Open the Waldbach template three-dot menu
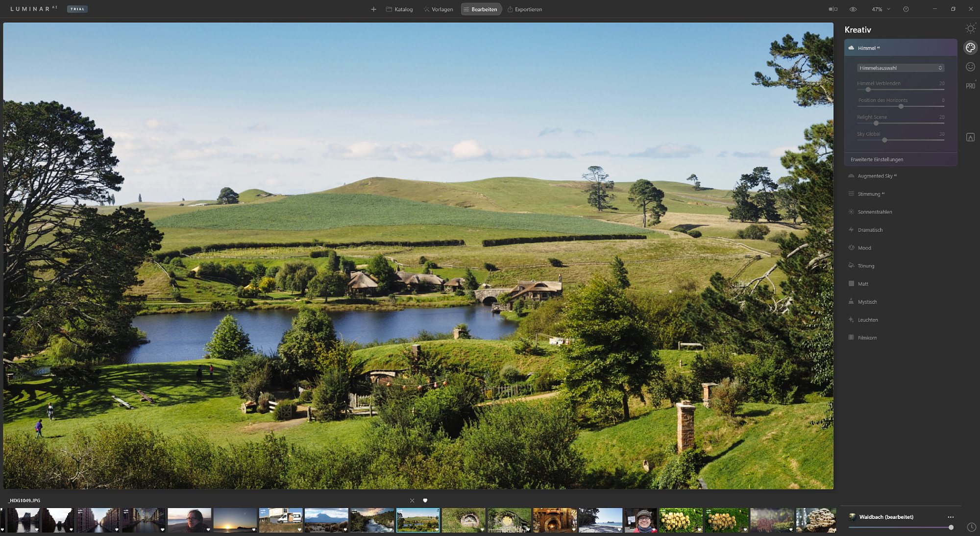 click(x=951, y=517)
